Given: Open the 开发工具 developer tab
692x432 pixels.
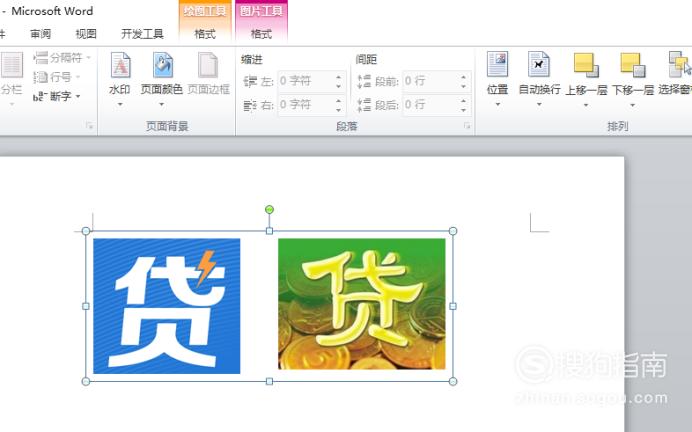Looking at the screenshot, I should pyautogui.click(x=143, y=34).
